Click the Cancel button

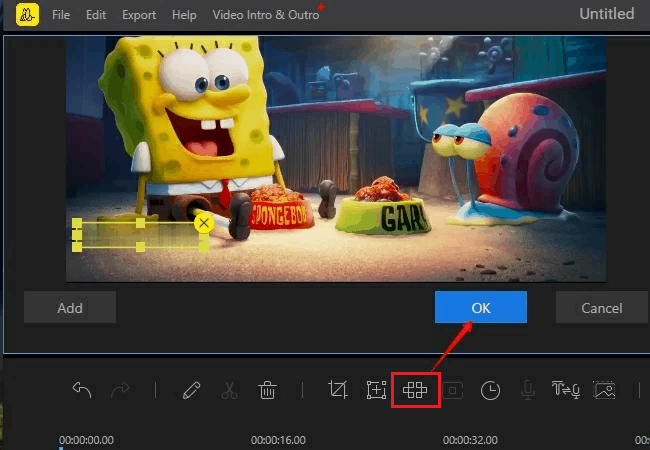click(601, 307)
